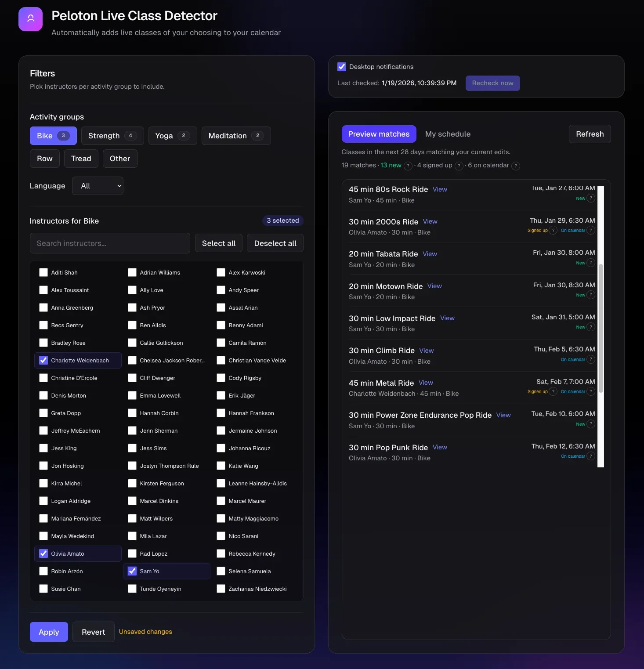This screenshot has height=669, width=644.
Task: Click the question mark beside "4 signed up"
Action: click(459, 166)
